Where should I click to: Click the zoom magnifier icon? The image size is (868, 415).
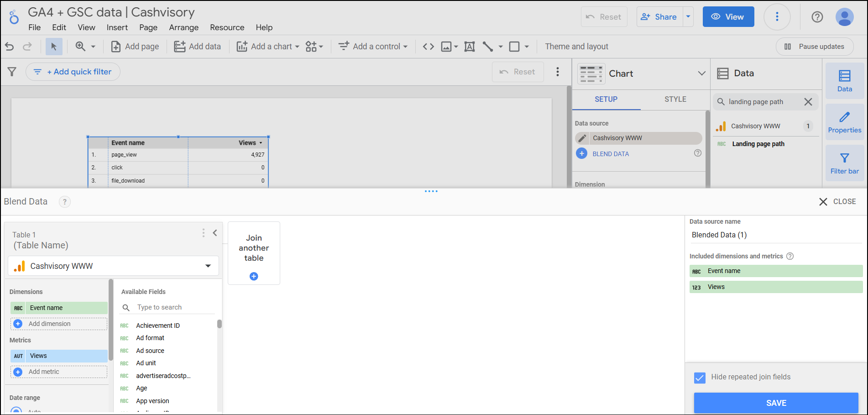click(x=80, y=47)
